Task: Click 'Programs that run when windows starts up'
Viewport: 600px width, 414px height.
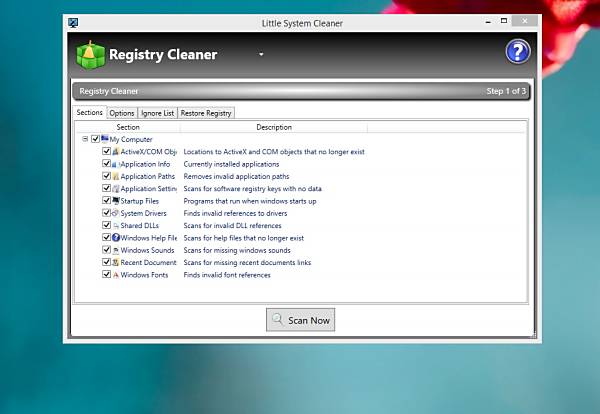Action: point(250,201)
